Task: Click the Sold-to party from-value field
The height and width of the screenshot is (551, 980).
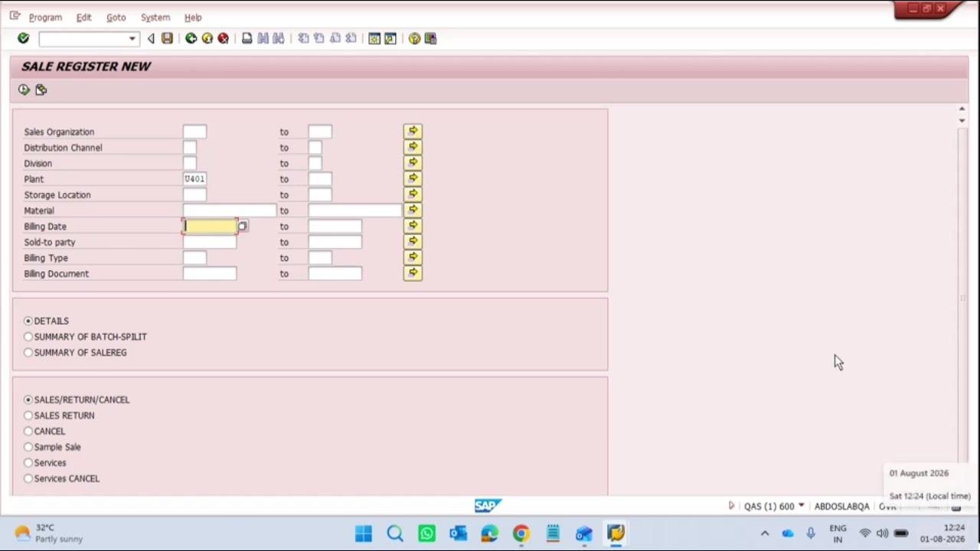Action: point(210,242)
